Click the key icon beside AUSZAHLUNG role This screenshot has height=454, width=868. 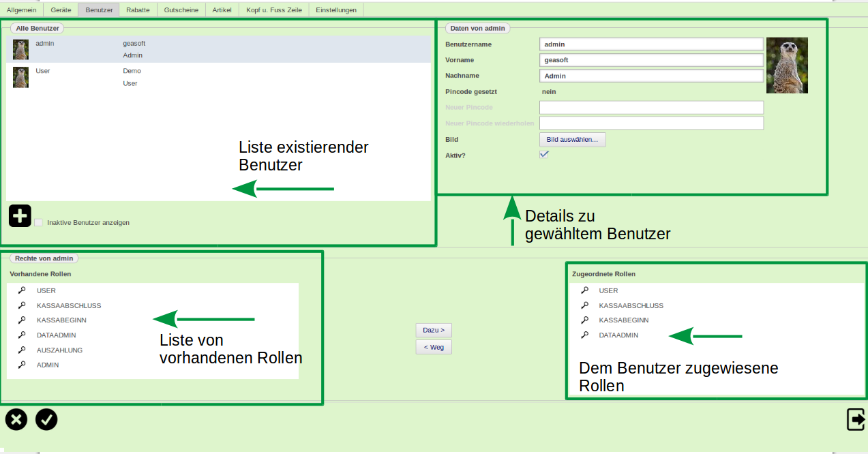click(x=21, y=350)
